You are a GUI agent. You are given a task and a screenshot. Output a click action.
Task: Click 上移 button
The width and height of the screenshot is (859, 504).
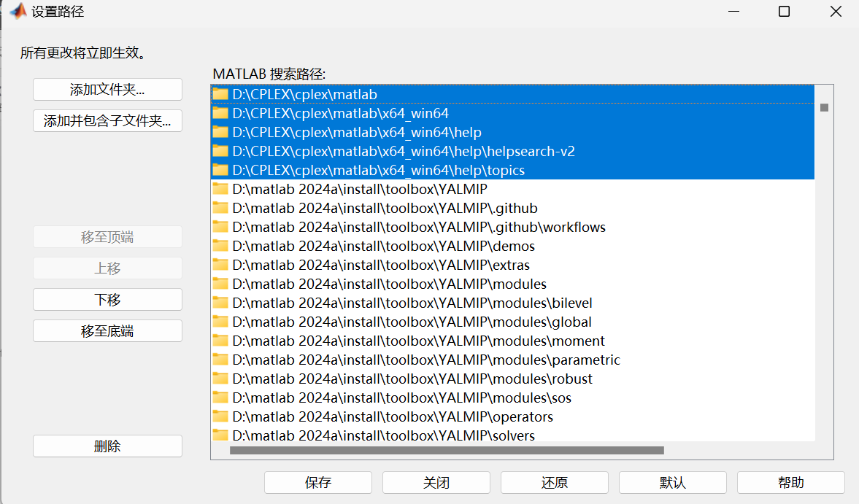(107, 268)
